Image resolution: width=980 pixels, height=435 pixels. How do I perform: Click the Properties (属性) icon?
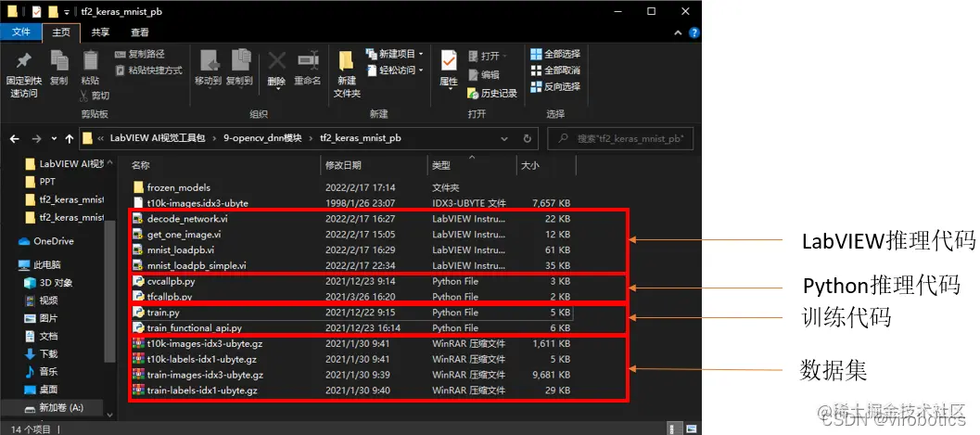point(449,60)
